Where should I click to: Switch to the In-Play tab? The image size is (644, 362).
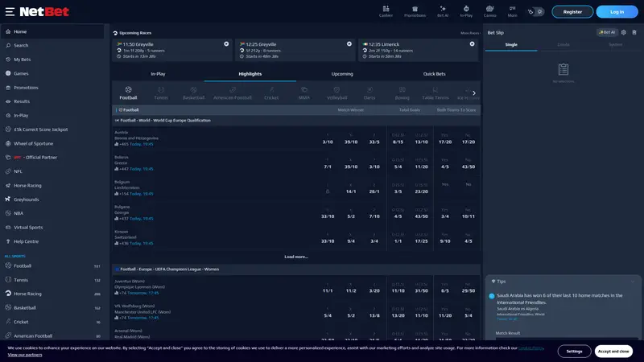(158, 74)
